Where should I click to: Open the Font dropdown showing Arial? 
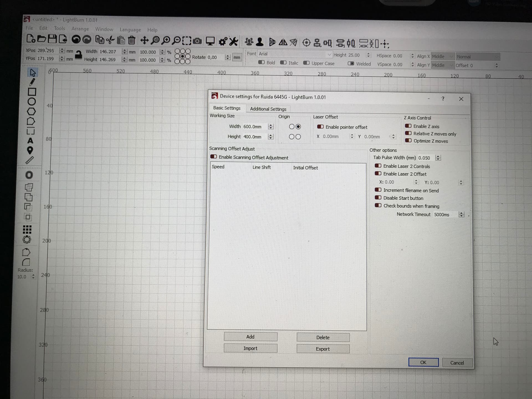[x=295, y=54]
